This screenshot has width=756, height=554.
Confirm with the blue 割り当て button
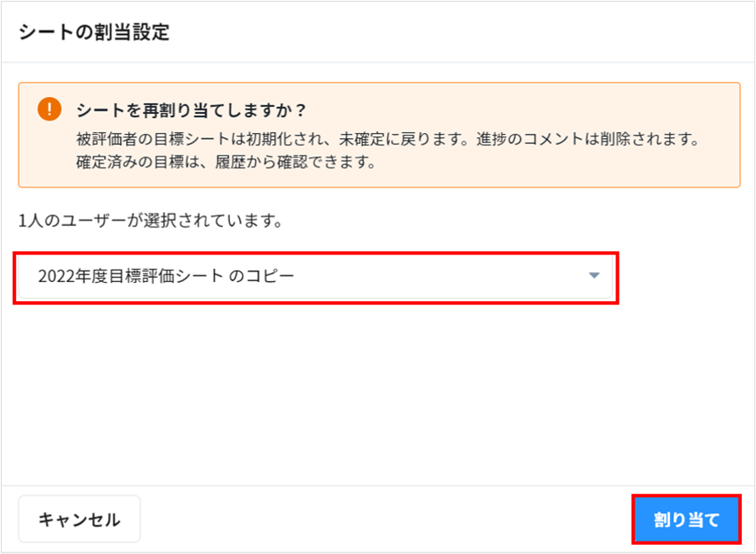(x=686, y=519)
